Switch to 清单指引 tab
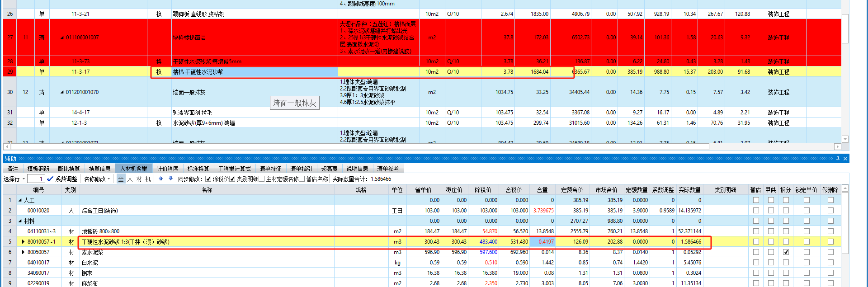The image size is (868, 287). [301, 169]
